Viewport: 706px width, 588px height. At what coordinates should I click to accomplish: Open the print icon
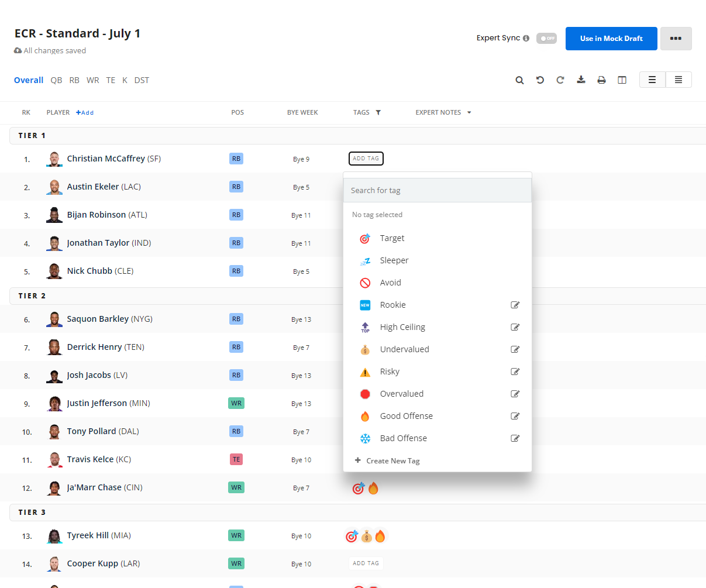(x=601, y=80)
